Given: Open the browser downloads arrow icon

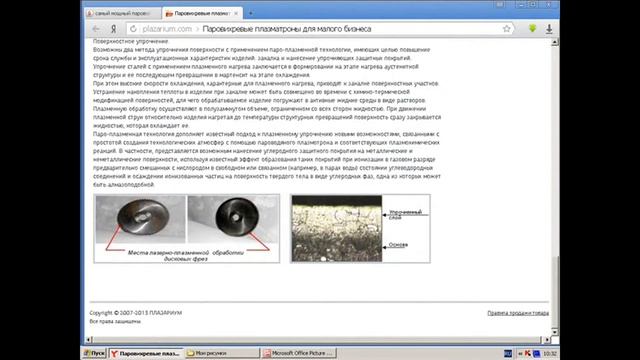Looking at the screenshot, I should [x=549, y=29].
